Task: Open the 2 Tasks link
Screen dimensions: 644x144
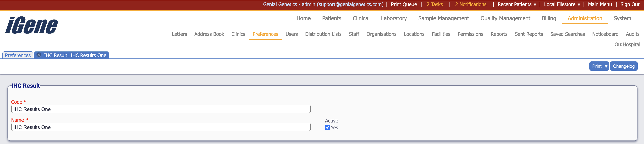Action: (x=435, y=4)
